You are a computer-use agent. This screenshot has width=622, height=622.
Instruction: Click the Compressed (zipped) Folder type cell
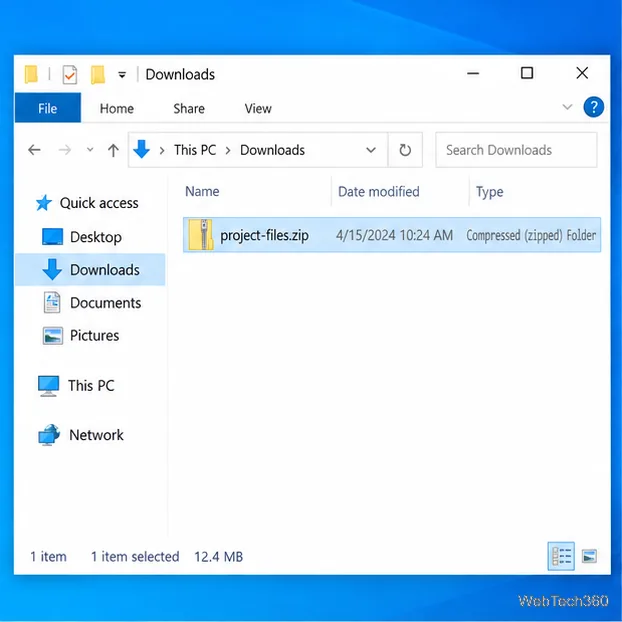[x=531, y=235]
